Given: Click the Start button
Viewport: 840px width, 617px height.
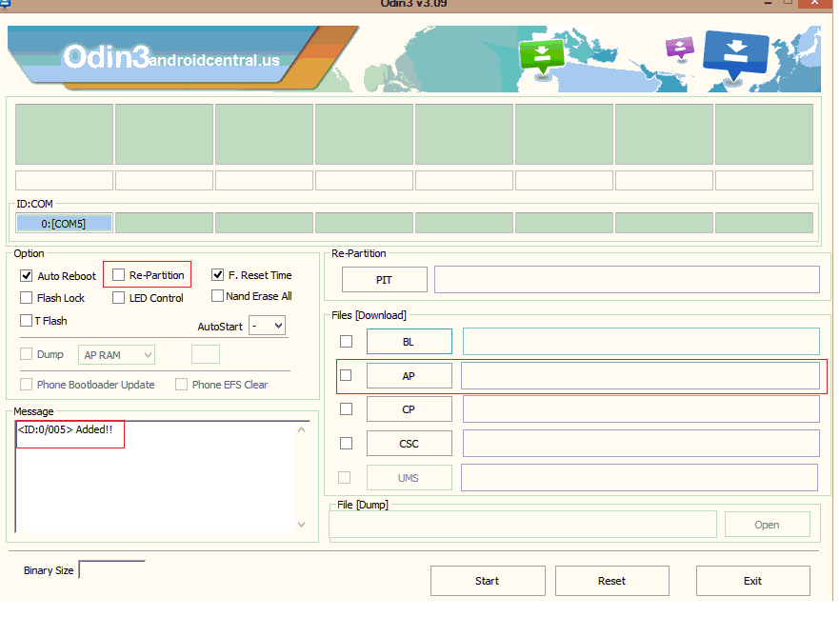Looking at the screenshot, I should point(488,581).
